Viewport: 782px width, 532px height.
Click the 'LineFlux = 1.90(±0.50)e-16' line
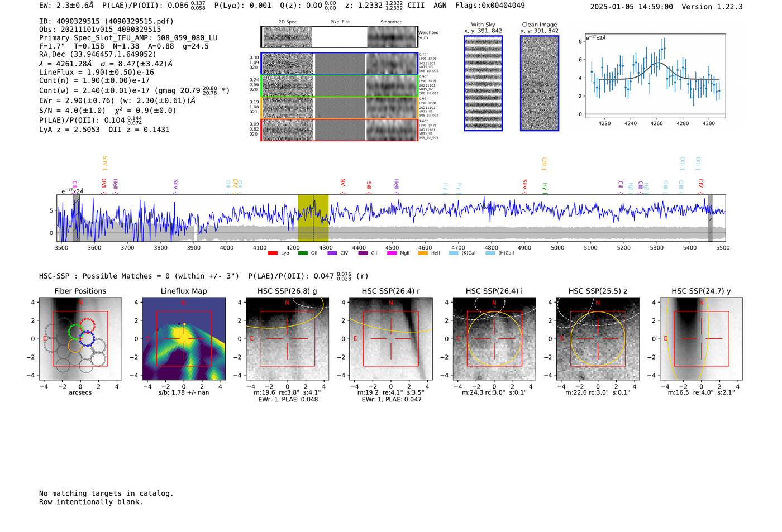tap(97, 73)
